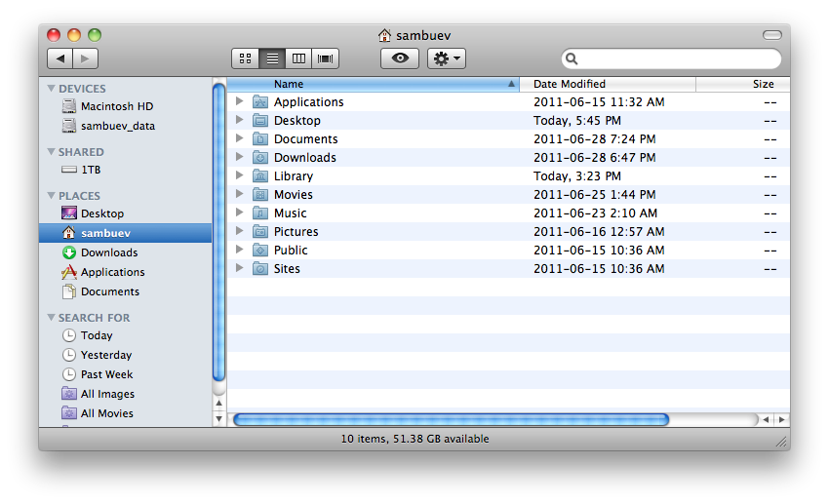Toggle toolbar with the top-right pill button
Viewport: 829px width, 504px height.
tap(771, 35)
